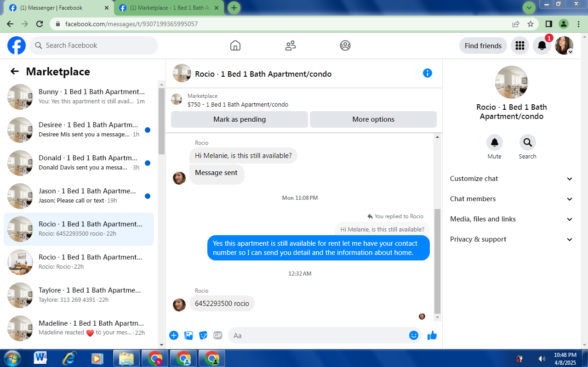588x367 pixels.
Task: Choose a sticker icon
Action: click(203, 335)
